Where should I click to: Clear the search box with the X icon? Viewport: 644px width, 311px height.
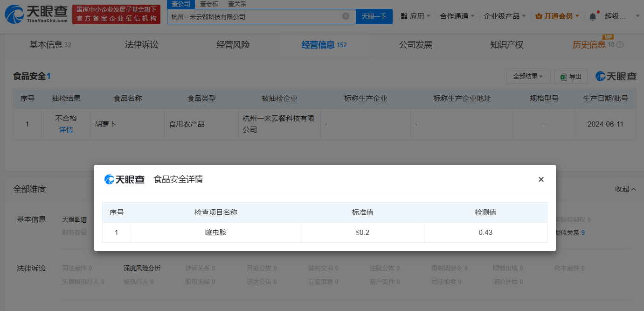click(346, 16)
